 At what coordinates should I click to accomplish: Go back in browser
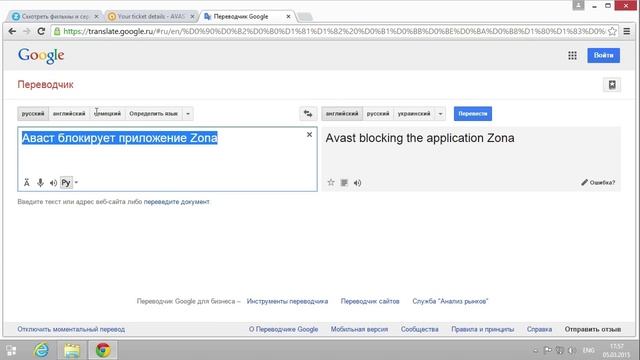(x=12, y=31)
